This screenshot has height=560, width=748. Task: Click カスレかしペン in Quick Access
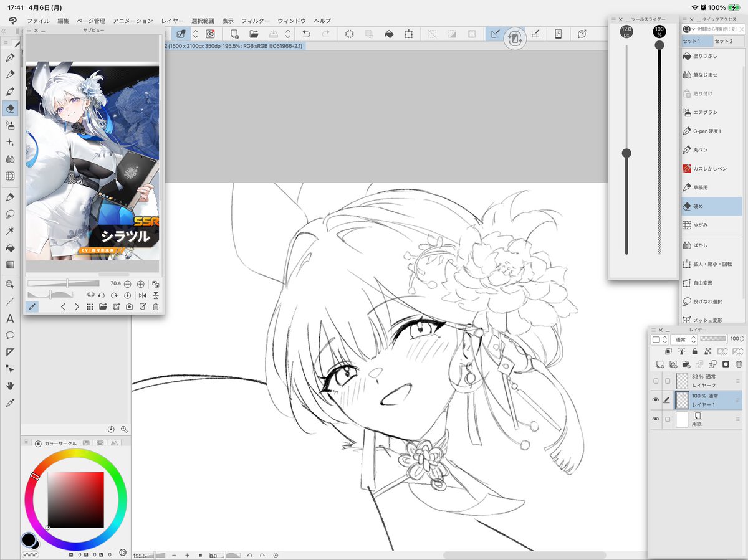click(x=712, y=169)
